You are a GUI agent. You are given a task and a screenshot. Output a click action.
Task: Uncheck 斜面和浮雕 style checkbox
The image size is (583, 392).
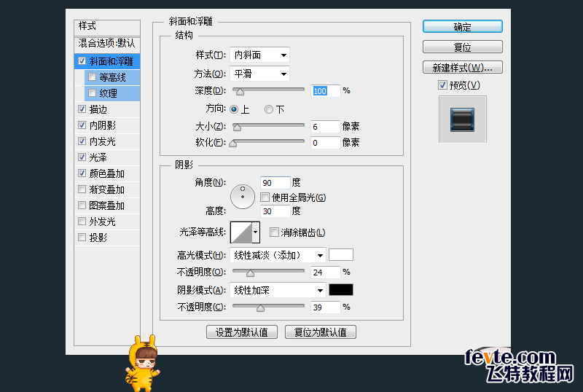(x=82, y=60)
